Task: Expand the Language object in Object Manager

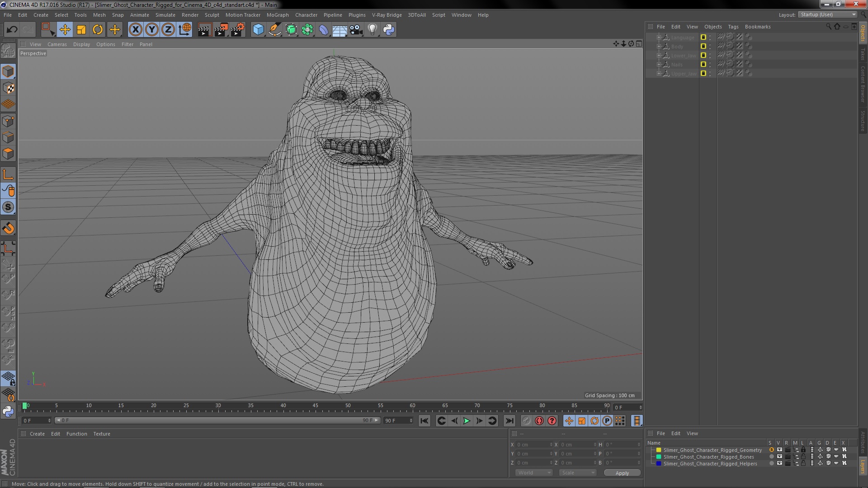Action: [659, 38]
